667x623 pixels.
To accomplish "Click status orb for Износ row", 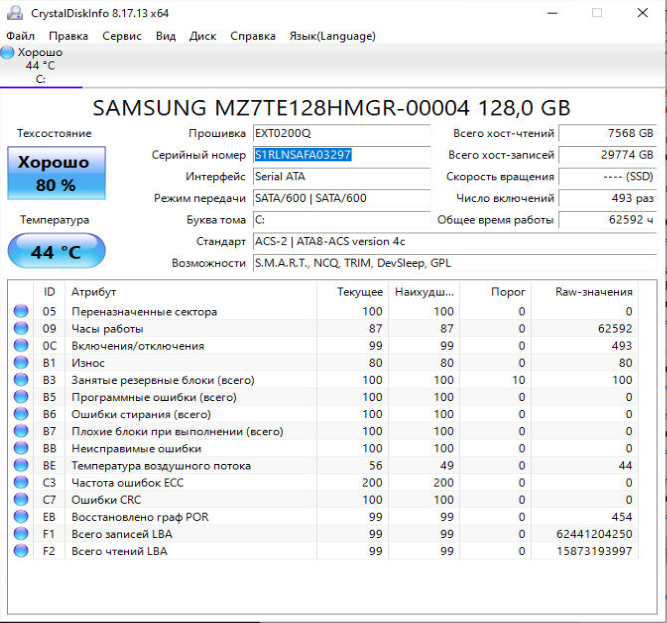I will (x=21, y=363).
